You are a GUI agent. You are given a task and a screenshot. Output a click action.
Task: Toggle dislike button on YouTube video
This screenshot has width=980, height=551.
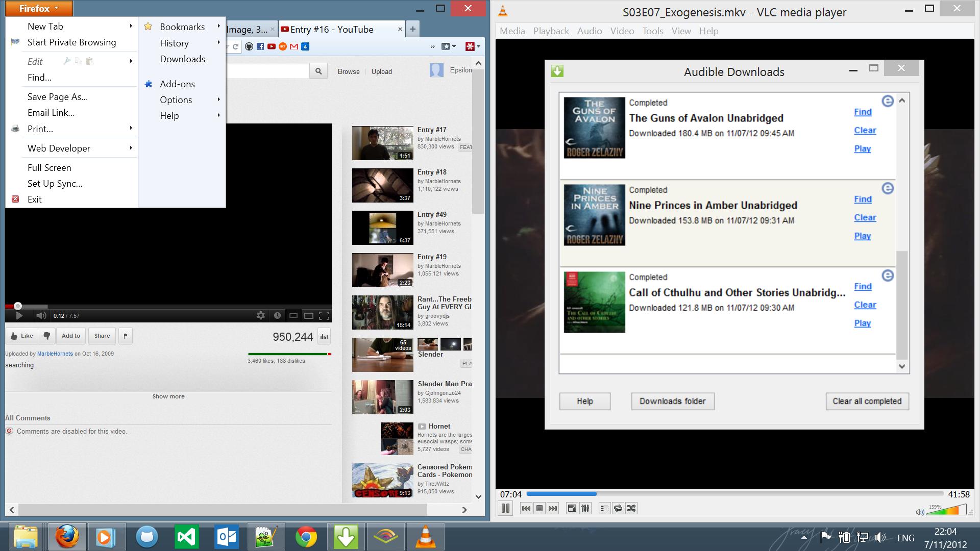tap(46, 335)
